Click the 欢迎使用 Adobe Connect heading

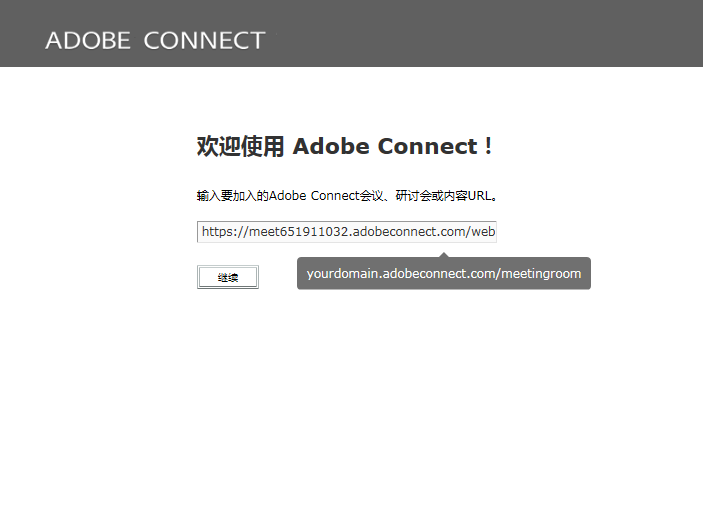(345, 147)
